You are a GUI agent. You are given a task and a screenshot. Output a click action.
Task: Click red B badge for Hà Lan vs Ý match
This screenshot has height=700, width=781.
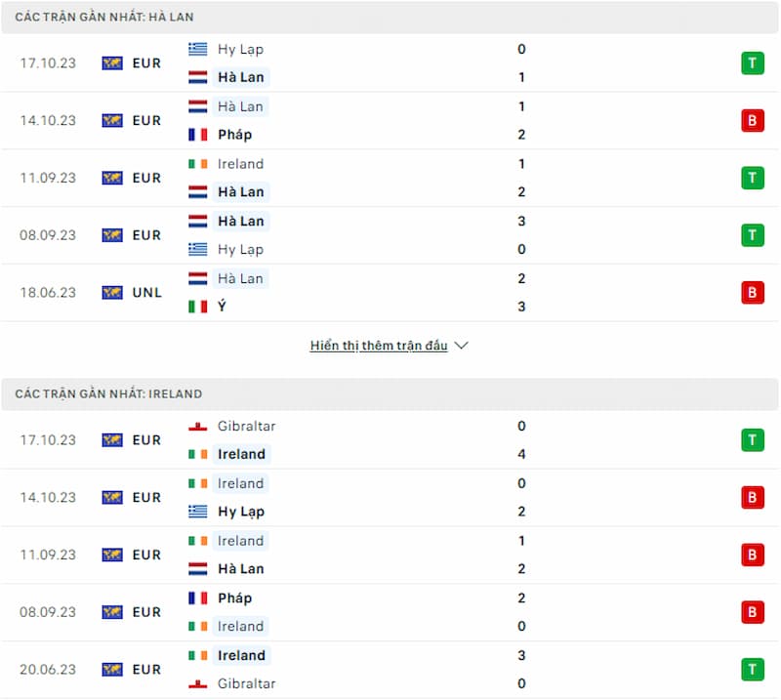pyautogui.click(x=752, y=293)
